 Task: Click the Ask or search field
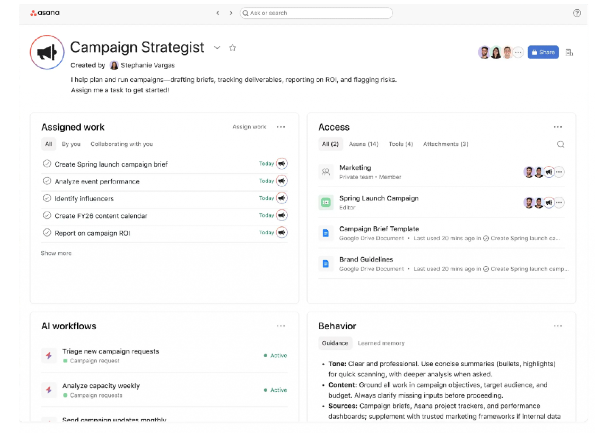tap(316, 13)
